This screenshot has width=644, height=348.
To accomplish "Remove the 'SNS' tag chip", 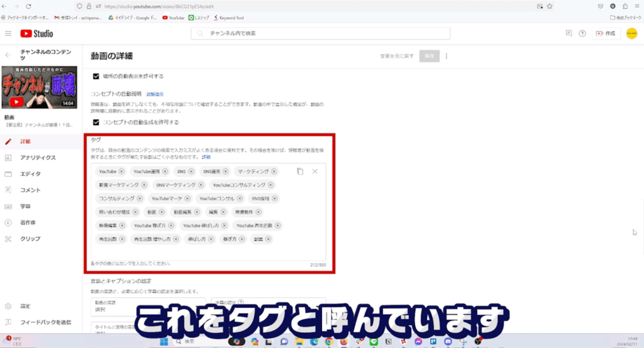I will (190, 171).
